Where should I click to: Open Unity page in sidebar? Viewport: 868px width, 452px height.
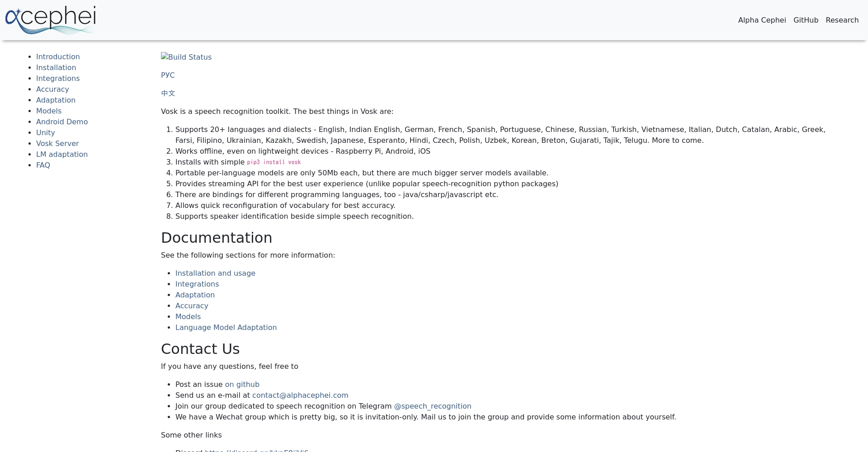point(45,132)
